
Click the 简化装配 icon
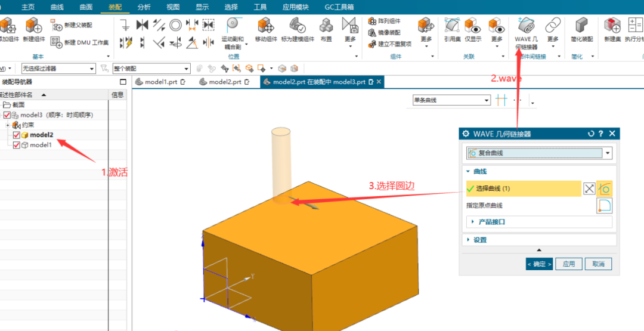point(582,26)
